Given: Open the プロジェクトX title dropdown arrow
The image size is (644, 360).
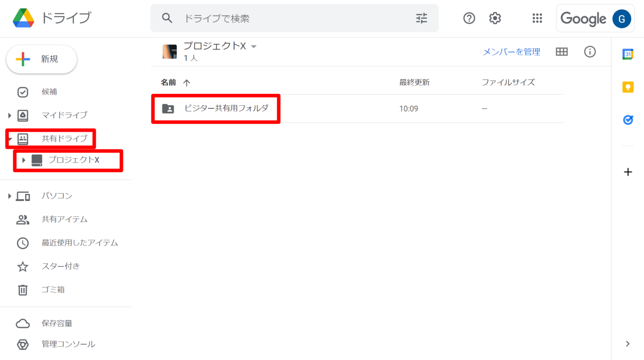Looking at the screenshot, I should pos(254,47).
